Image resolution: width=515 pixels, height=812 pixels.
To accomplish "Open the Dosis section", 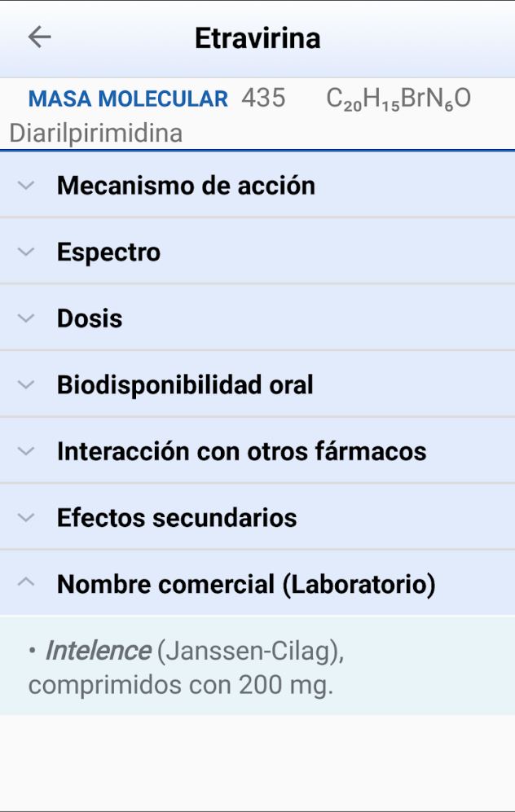I will click(89, 318).
